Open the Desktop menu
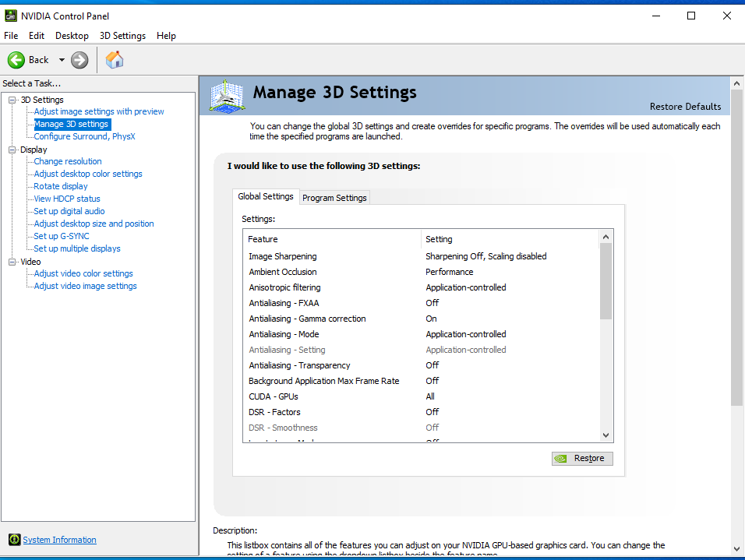This screenshot has width=745, height=560. click(72, 36)
